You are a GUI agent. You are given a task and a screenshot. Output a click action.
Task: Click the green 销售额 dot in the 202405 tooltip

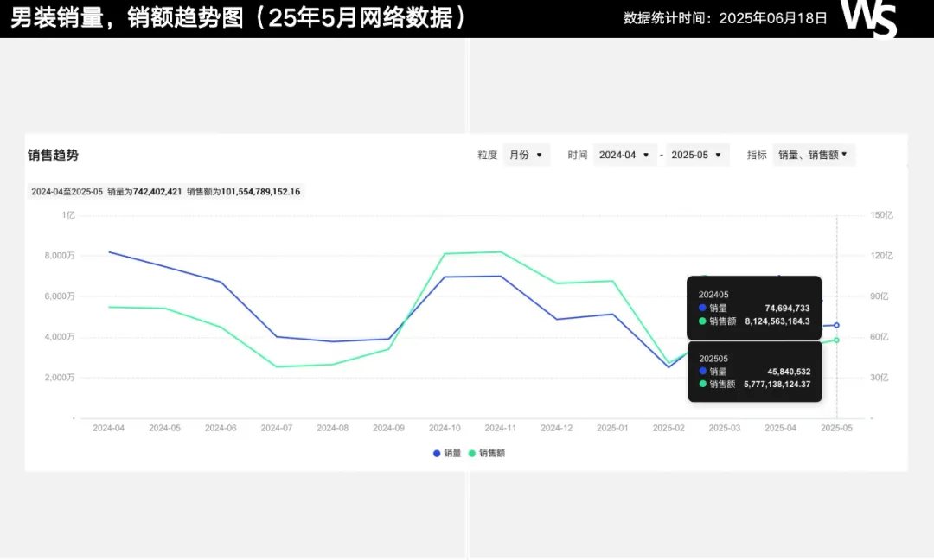pyautogui.click(x=702, y=321)
